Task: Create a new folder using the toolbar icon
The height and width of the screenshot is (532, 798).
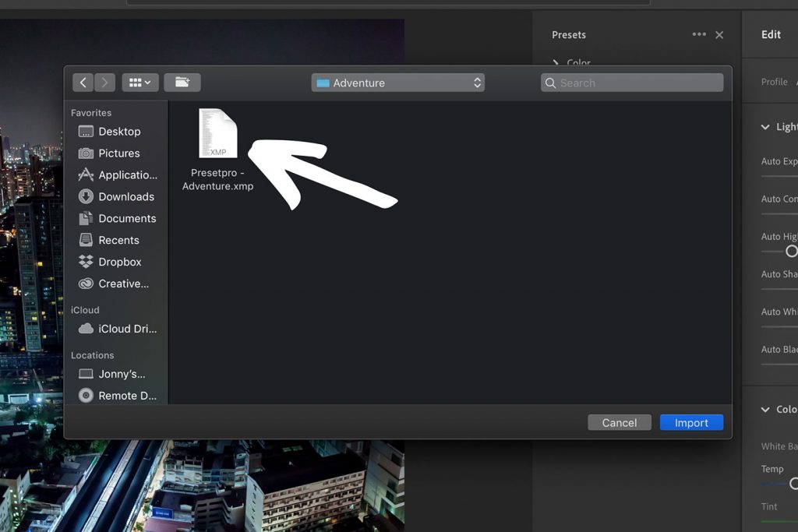Action: pyautogui.click(x=182, y=82)
